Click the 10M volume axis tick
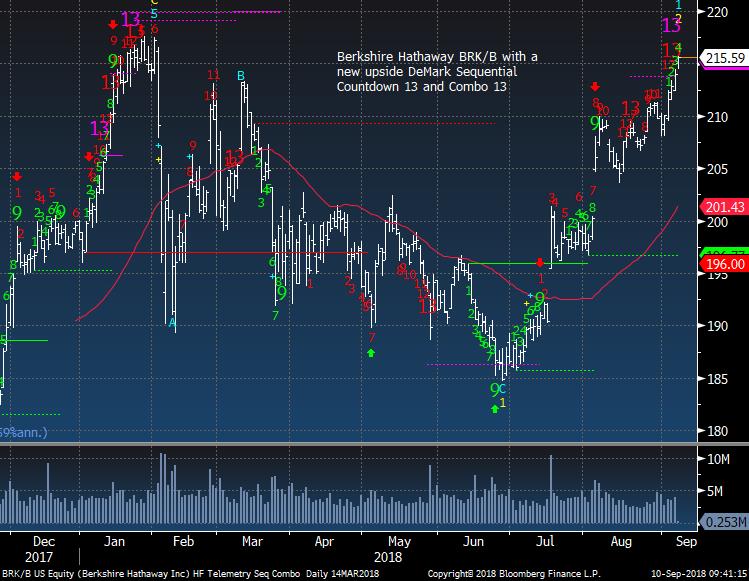This screenshot has height=581, width=749. [x=718, y=459]
